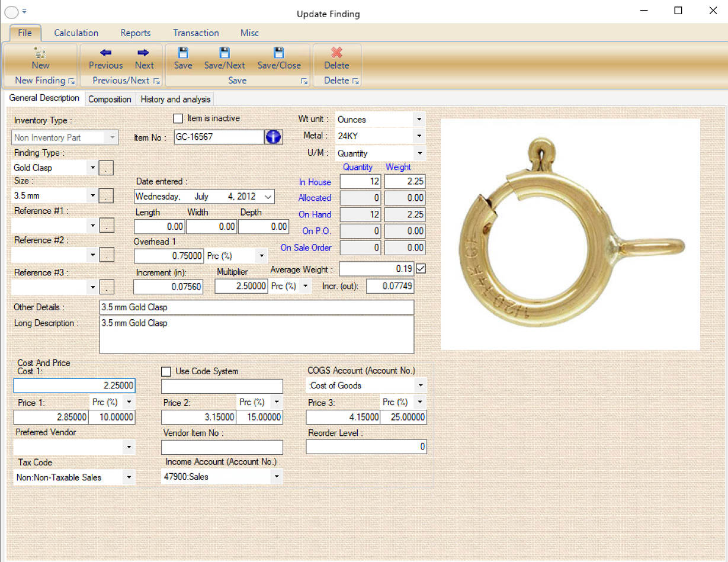Click the blue info icon beside Item No
728x562 pixels.
click(x=274, y=137)
